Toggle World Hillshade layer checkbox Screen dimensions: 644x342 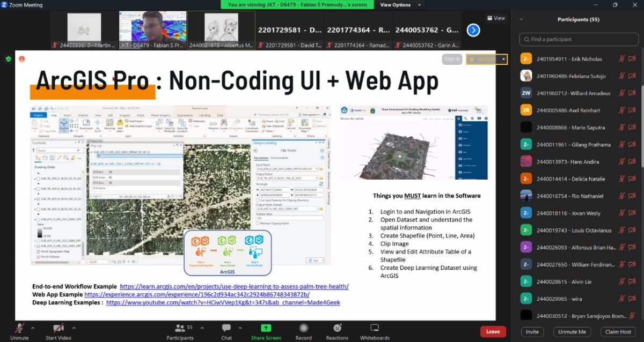(x=38, y=257)
